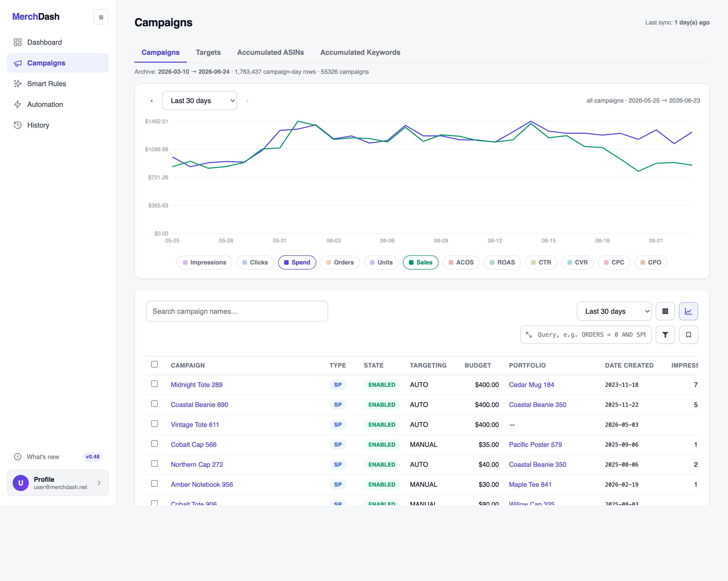Click the profile avatar U icon
The width and height of the screenshot is (728, 581).
20,483
